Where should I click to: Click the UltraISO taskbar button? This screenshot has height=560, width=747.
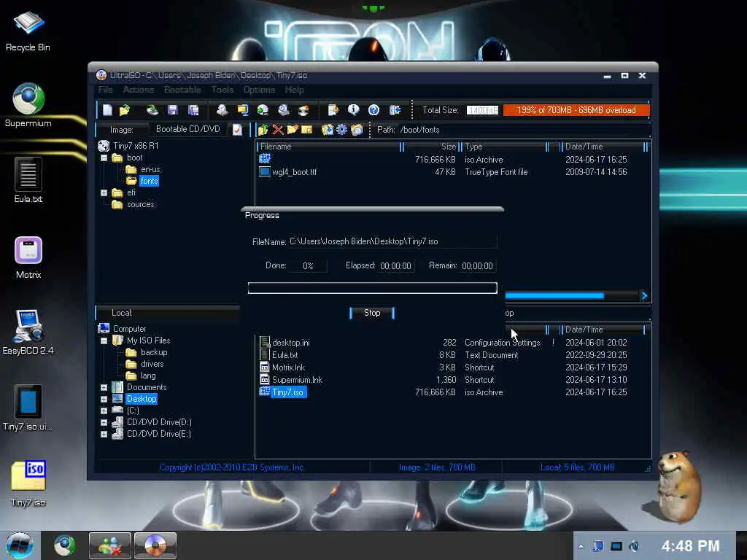click(x=155, y=545)
